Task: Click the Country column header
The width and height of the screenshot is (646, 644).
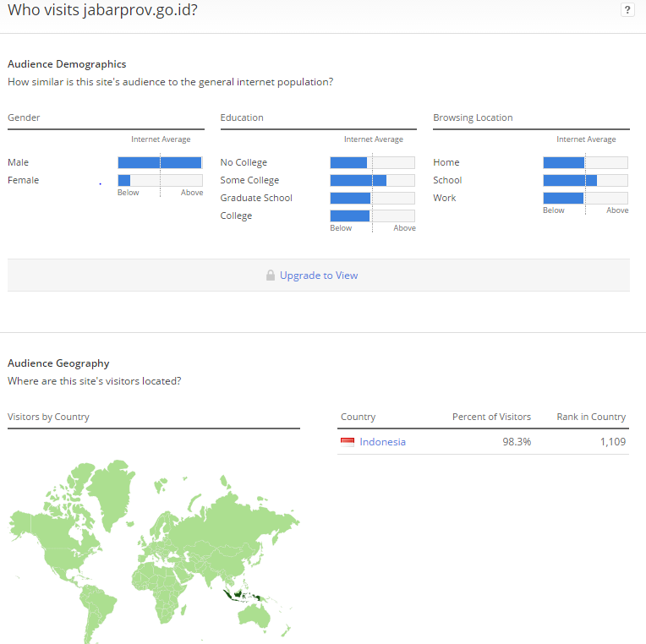Action: (358, 417)
